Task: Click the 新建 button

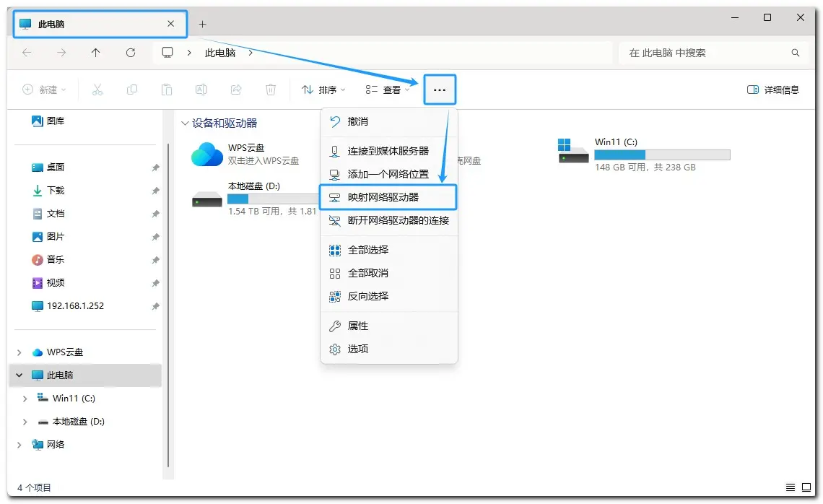Action: [44, 90]
